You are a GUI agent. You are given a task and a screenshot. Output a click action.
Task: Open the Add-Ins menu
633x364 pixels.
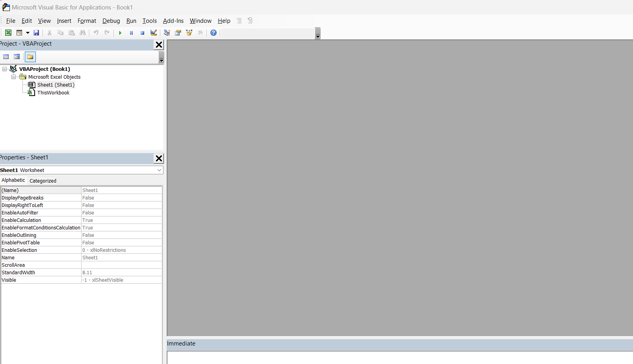[173, 21]
